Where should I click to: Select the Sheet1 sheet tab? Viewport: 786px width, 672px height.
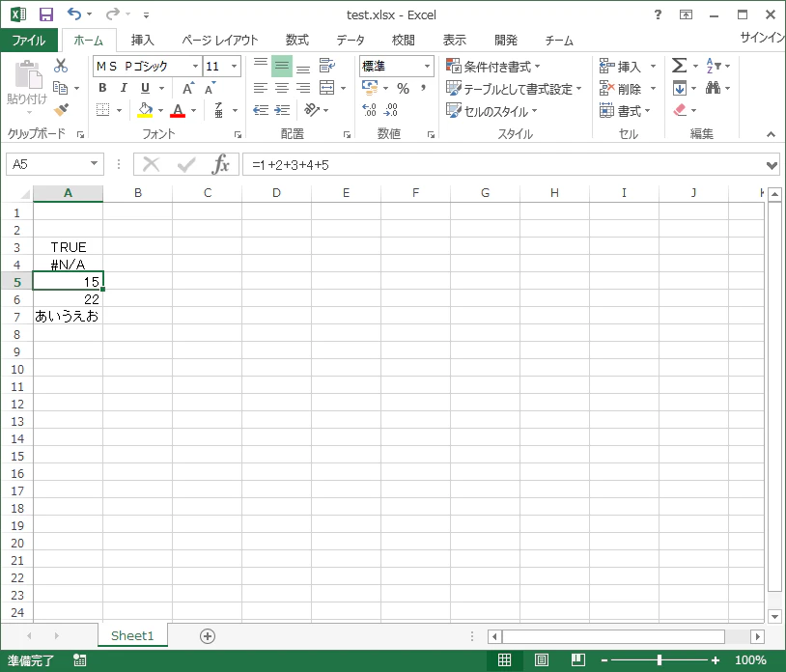(132, 635)
